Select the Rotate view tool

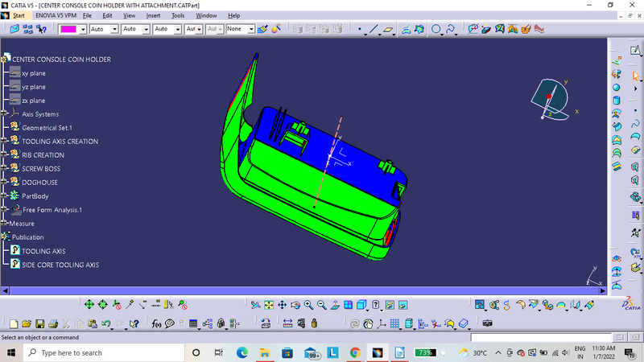[295, 305]
